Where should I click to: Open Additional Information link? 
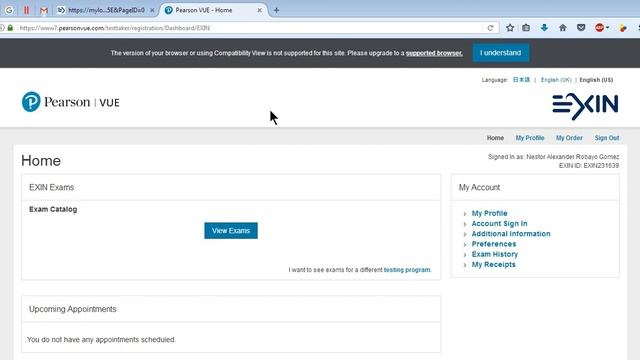(511, 233)
